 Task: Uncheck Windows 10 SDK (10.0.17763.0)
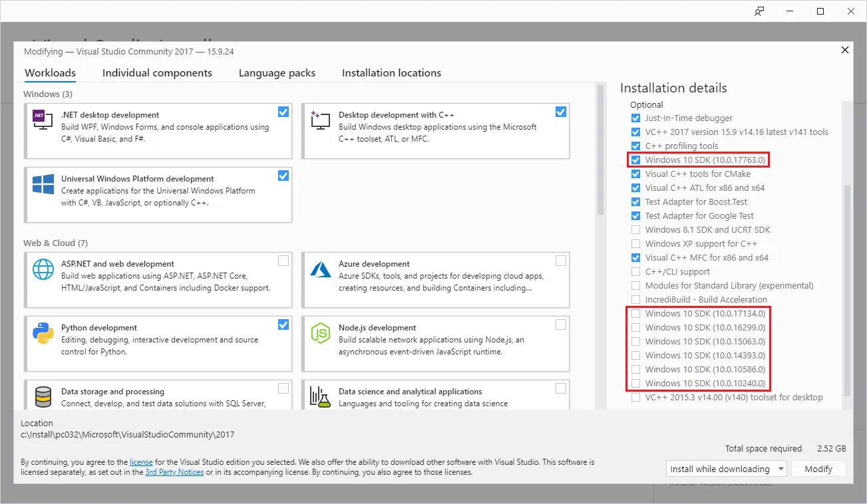point(635,160)
